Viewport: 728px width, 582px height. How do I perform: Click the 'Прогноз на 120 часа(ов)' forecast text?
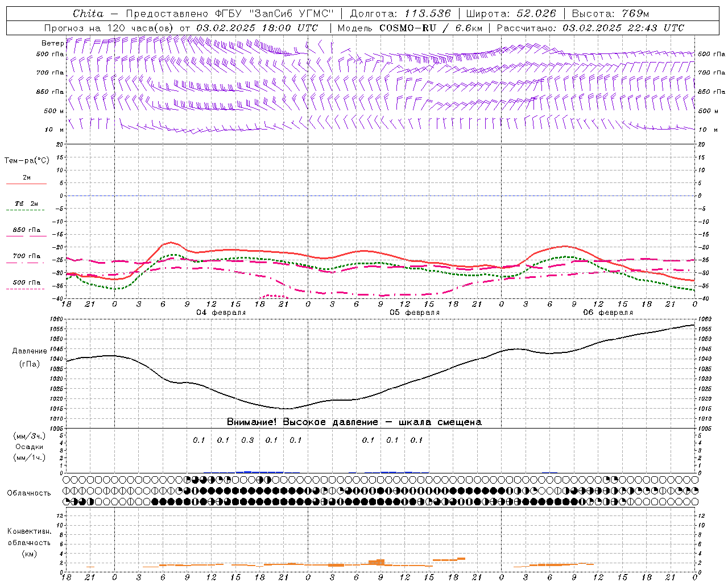[x=109, y=28]
